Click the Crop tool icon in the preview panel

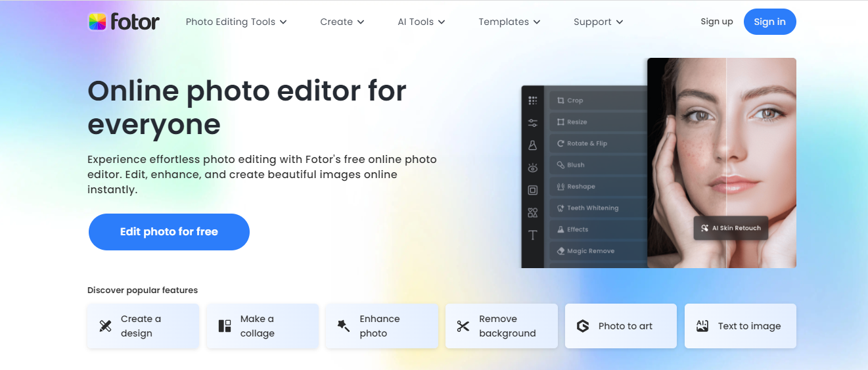pos(560,101)
